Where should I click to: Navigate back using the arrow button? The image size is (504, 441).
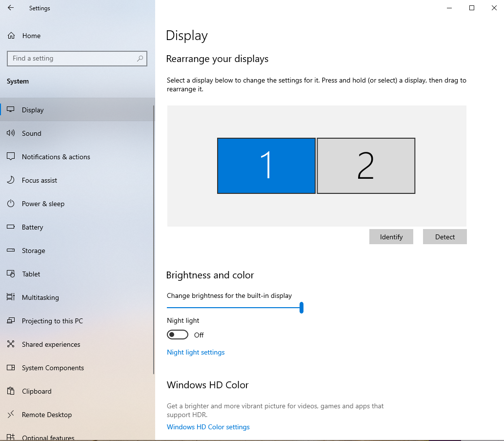pos(10,8)
